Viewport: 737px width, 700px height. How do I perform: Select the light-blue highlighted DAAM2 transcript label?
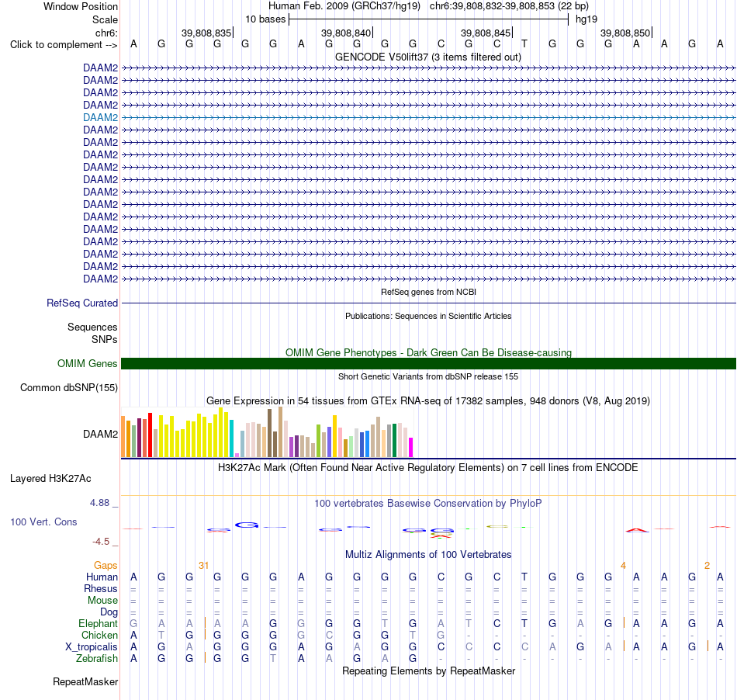click(100, 117)
